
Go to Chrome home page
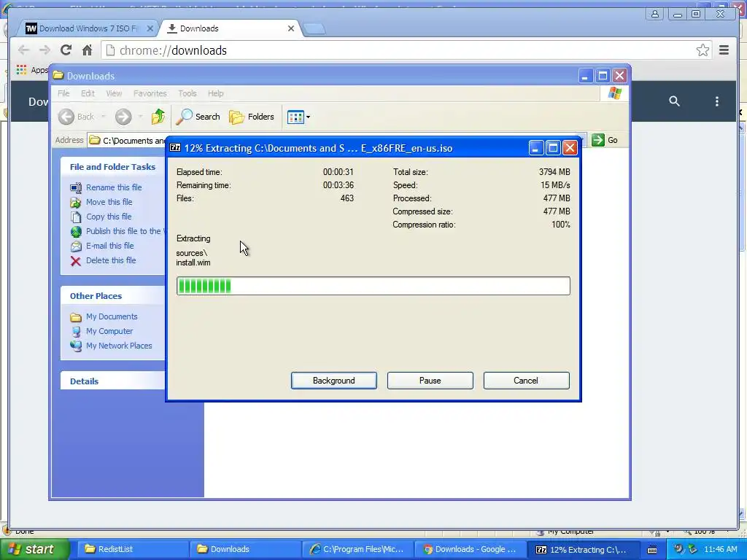[x=88, y=50]
